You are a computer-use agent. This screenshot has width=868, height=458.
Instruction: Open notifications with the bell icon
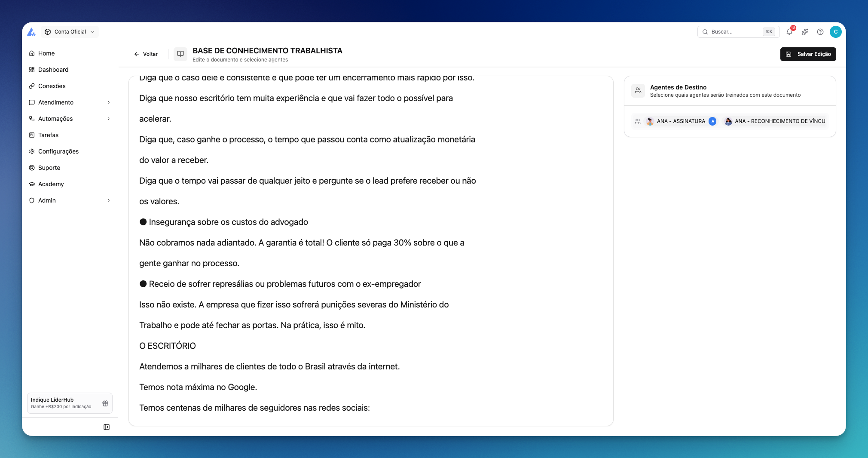click(789, 32)
